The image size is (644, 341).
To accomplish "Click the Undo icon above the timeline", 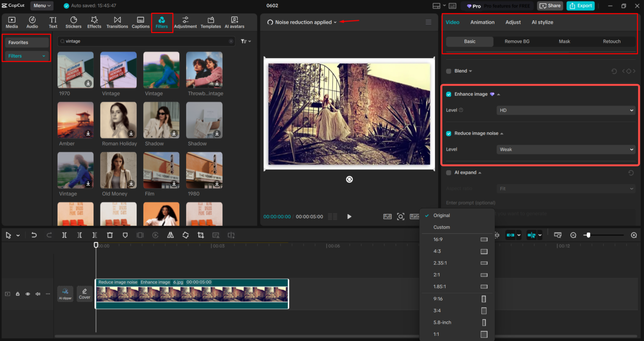I will tap(34, 235).
